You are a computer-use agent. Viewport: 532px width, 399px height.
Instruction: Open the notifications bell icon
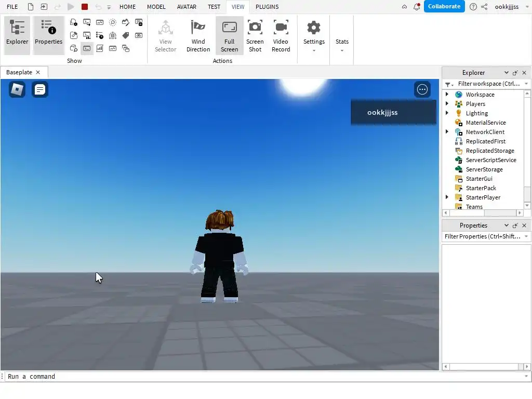(417, 6)
